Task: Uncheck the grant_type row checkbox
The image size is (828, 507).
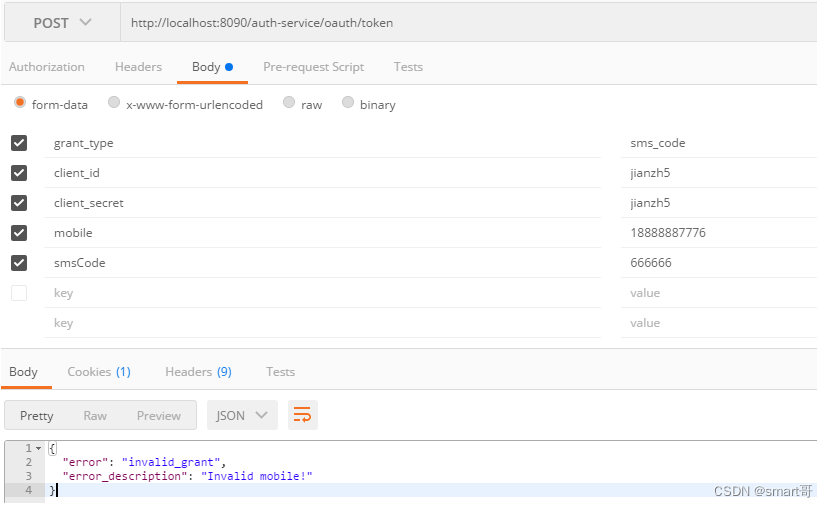Action: click(x=19, y=143)
